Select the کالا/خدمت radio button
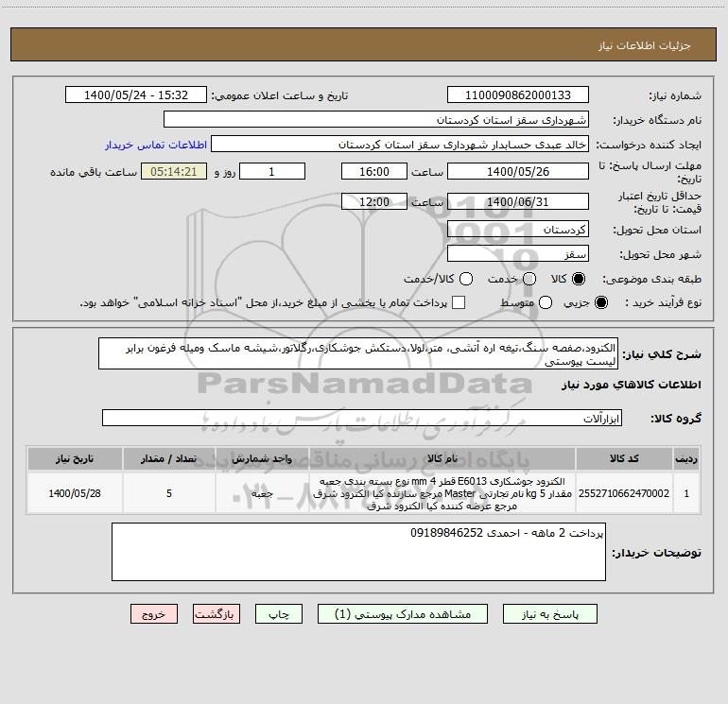Viewport: 728px width, 704px height. pyautogui.click(x=466, y=279)
